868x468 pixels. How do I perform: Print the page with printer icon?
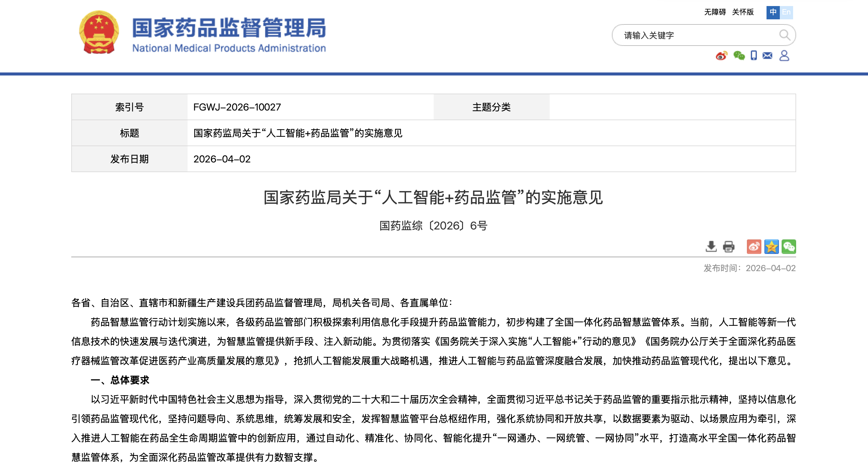pos(728,247)
